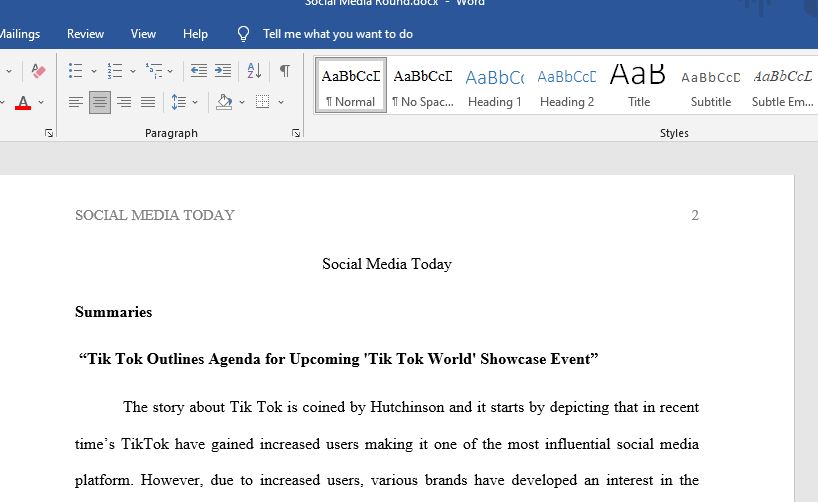Click the Tik Tok Outlines Agenda heading

coord(339,359)
